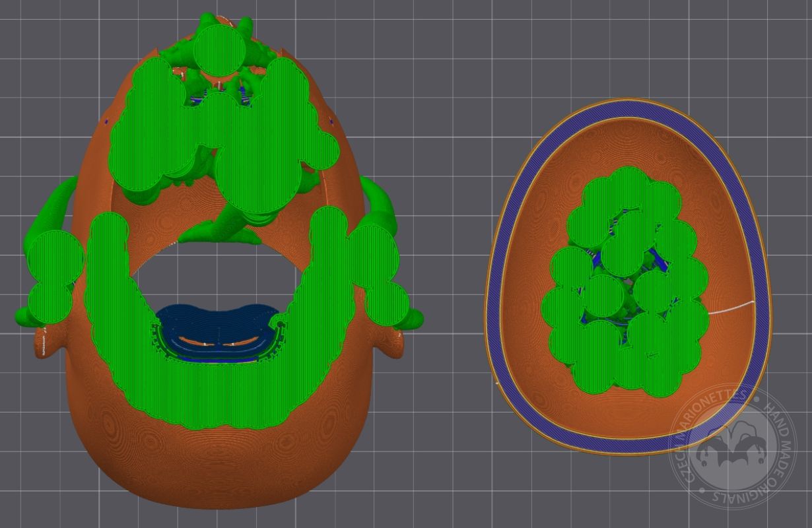Click the white seam line on right model
This screenshot has width=812, height=528.
tap(733, 306)
